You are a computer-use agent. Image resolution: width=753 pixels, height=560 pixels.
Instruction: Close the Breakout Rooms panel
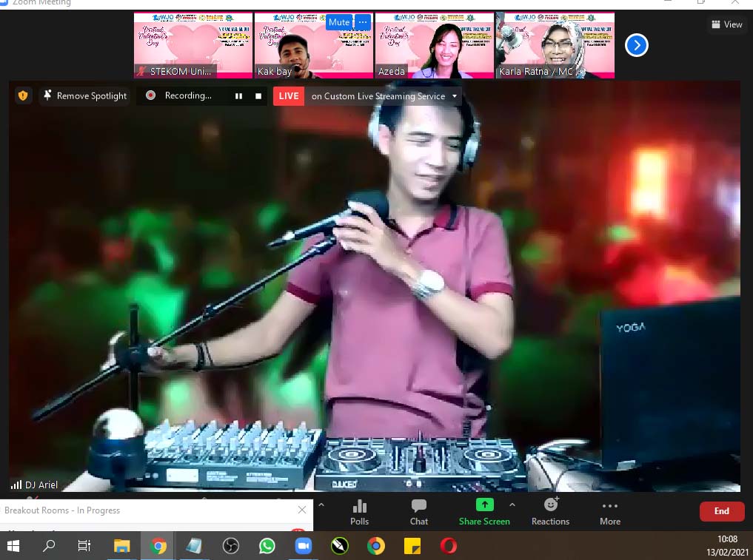tap(302, 510)
